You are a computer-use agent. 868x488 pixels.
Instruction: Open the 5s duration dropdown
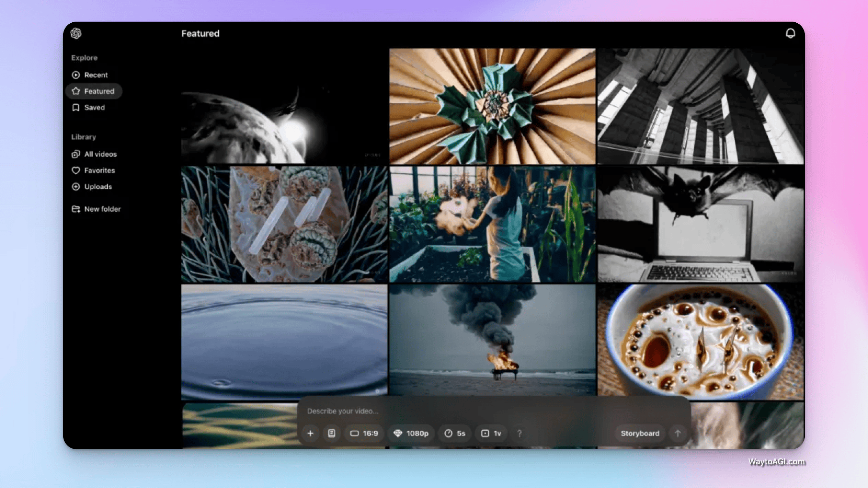pos(455,433)
